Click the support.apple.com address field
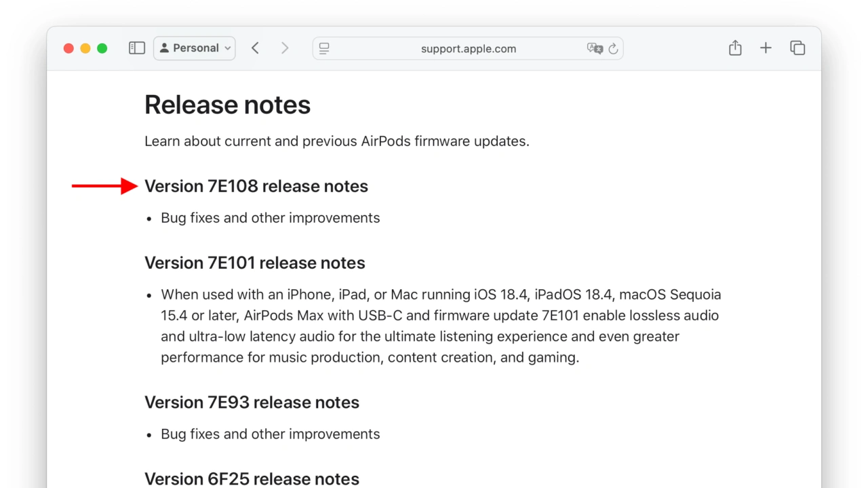Image resolution: width=868 pixels, height=488 pixels. tap(468, 49)
